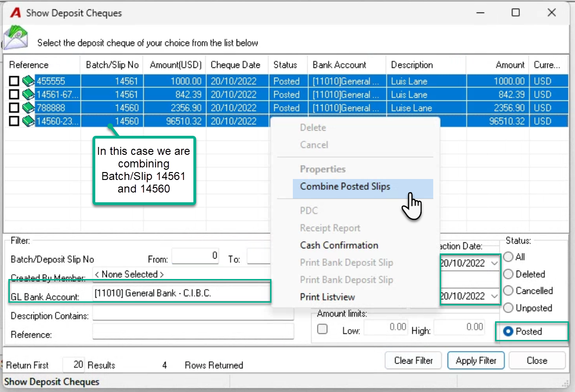This screenshot has height=392, width=575.
Task: Check the box for reference 14560-23...
Action: click(14, 121)
